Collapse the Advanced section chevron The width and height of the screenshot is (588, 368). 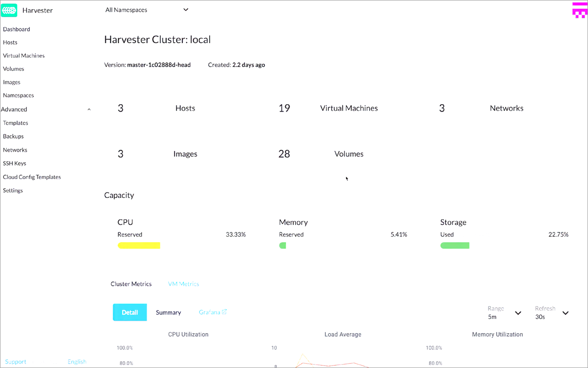click(x=89, y=110)
